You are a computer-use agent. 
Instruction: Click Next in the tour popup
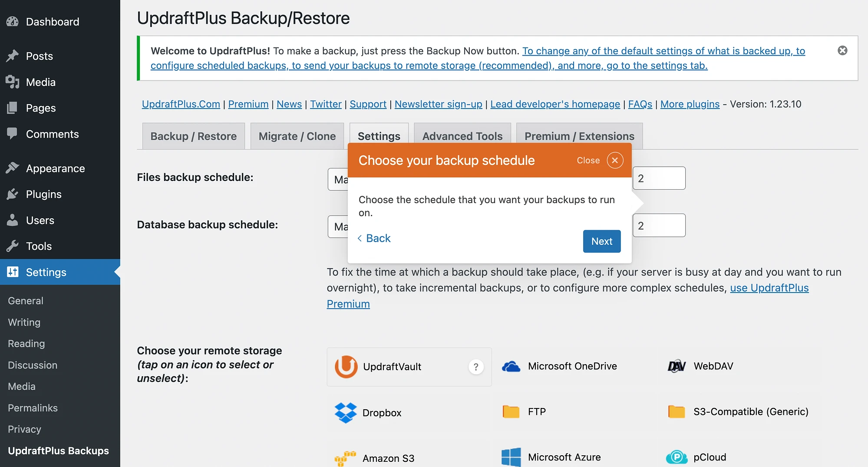click(602, 241)
